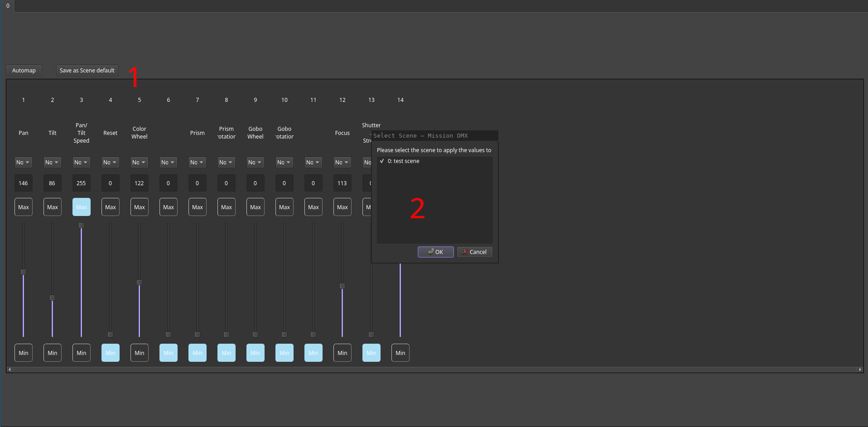Set Reset channel to Max
The height and width of the screenshot is (427, 868).
click(x=111, y=207)
